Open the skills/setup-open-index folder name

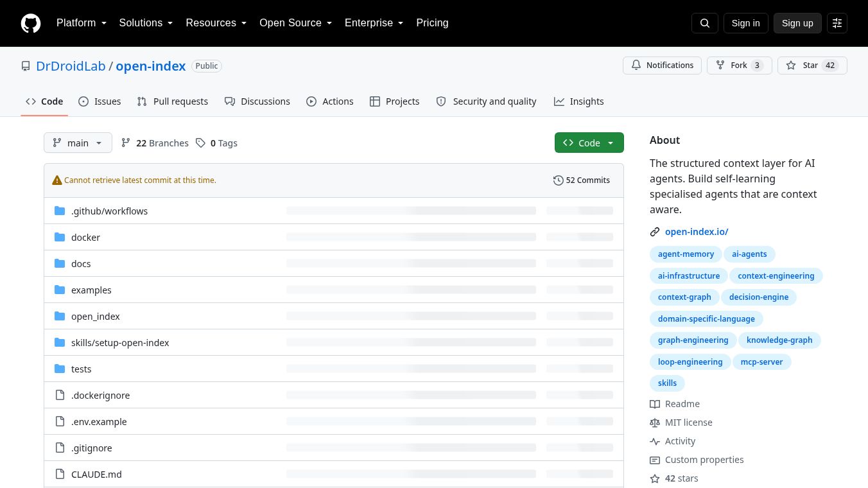(120, 343)
